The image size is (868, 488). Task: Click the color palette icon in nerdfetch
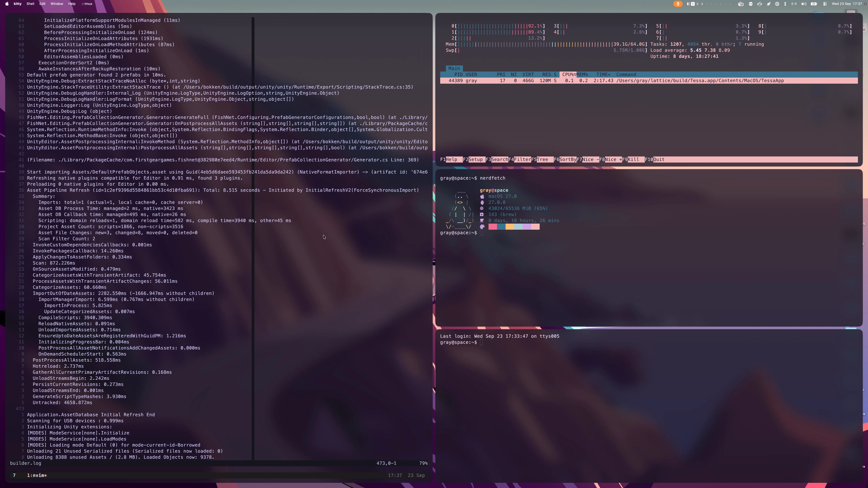tap(482, 227)
